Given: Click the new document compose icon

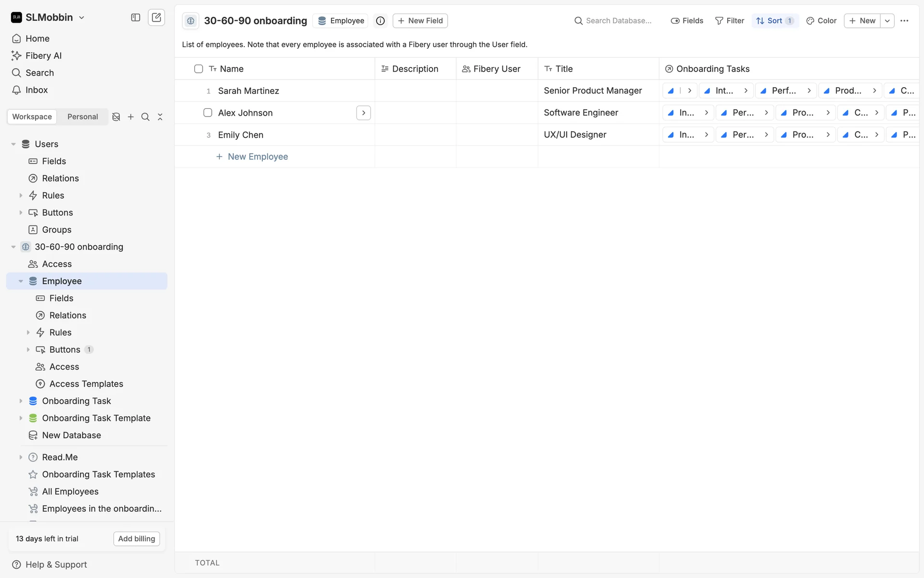Looking at the screenshot, I should click(x=156, y=17).
